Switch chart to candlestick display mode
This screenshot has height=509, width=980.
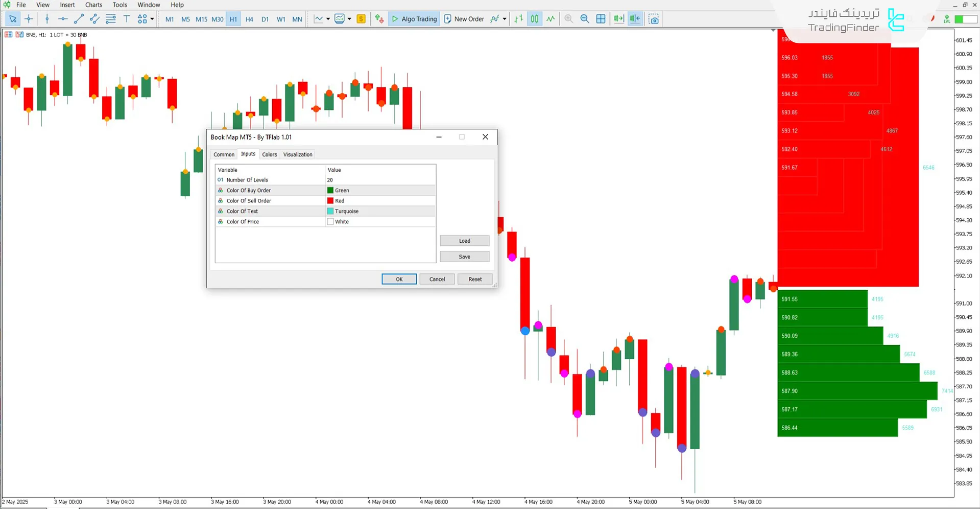(x=534, y=19)
